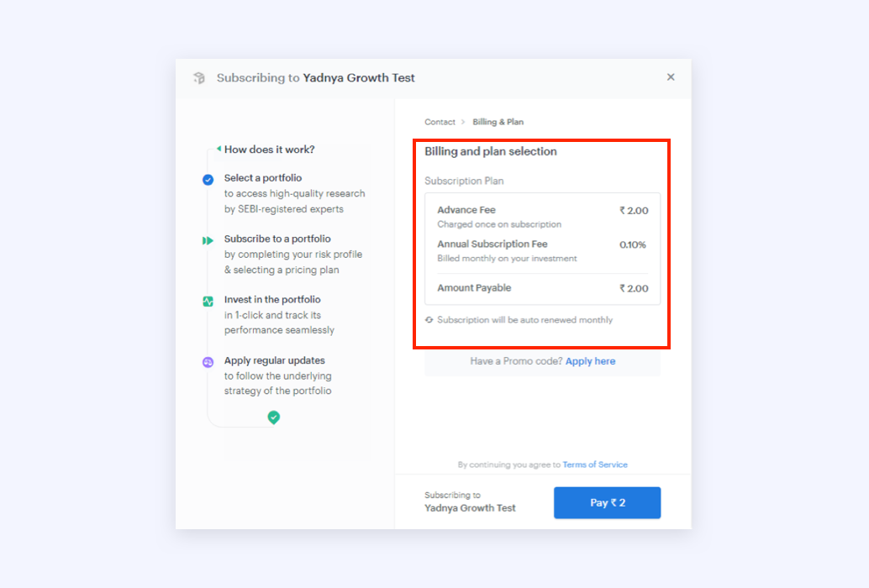Image resolution: width=869 pixels, height=588 pixels.
Task: Click the 0.10% fee value
Action: point(632,244)
